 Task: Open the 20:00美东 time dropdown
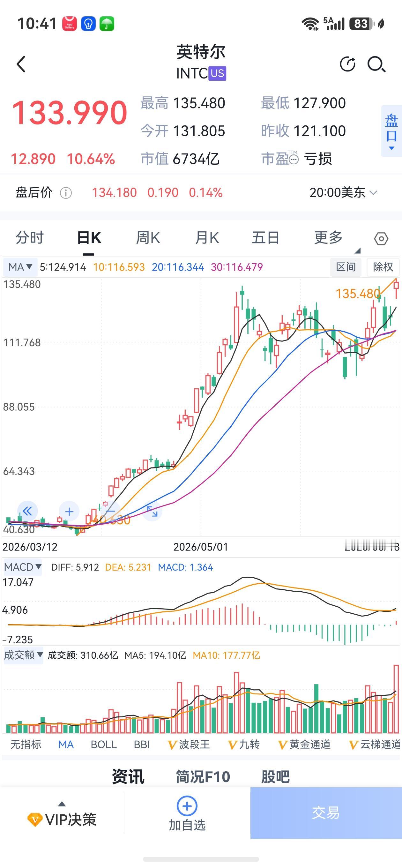pyautogui.click(x=343, y=193)
